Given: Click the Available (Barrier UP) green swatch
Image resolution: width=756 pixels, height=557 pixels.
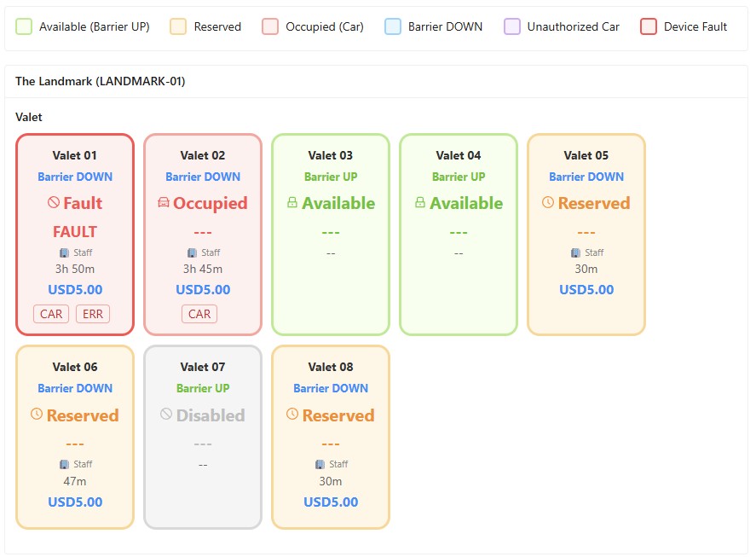Looking at the screenshot, I should pos(25,26).
